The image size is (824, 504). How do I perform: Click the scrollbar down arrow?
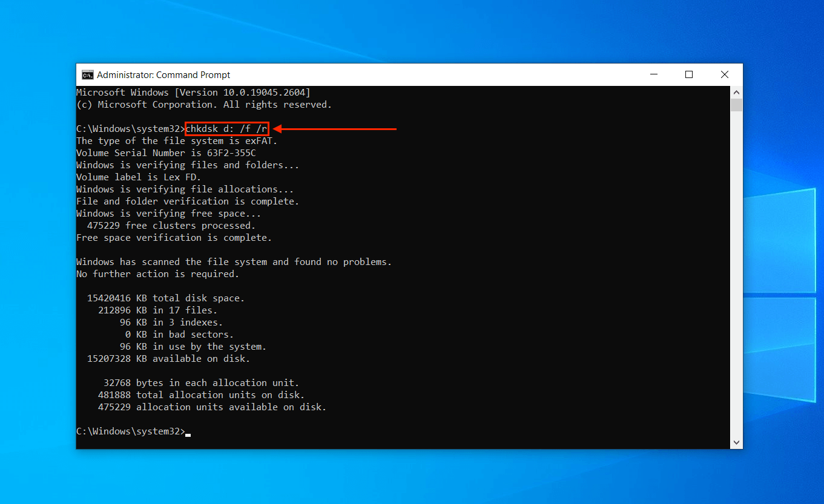(x=736, y=442)
